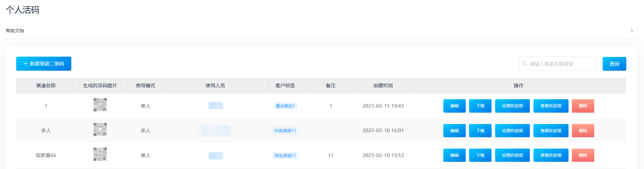The height and width of the screenshot is (169, 644).
Task: Focus the 渠道名称 search input field
Action: [x=557, y=64]
